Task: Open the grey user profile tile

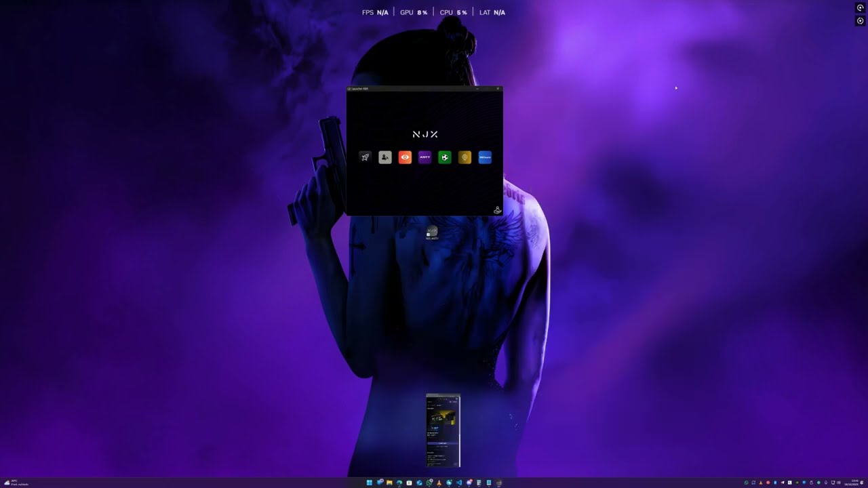Action: [385, 157]
